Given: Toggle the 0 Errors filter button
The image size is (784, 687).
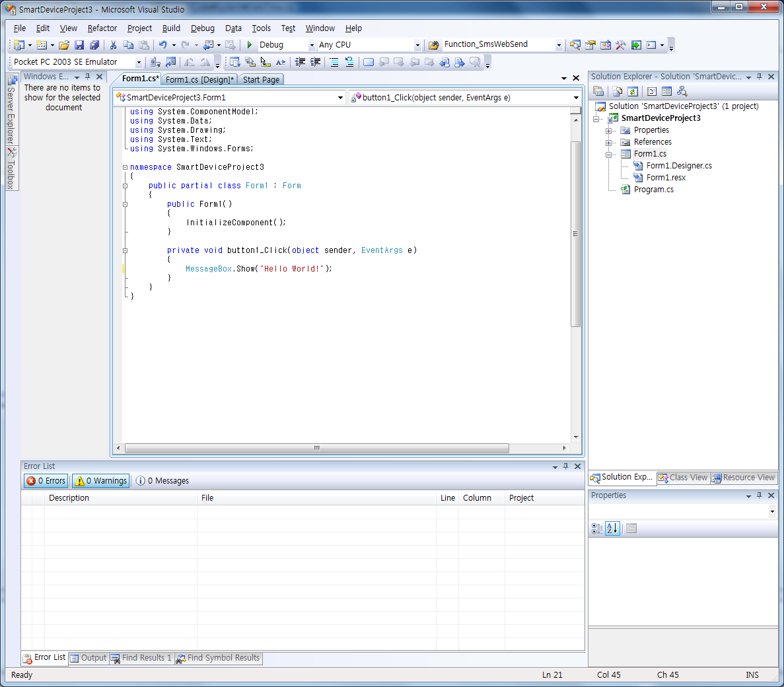Looking at the screenshot, I should [46, 481].
